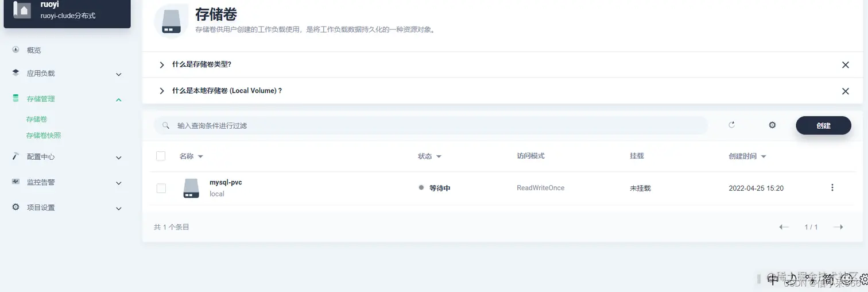Click the 概览 overview icon
The image size is (868, 292).
pos(15,50)
